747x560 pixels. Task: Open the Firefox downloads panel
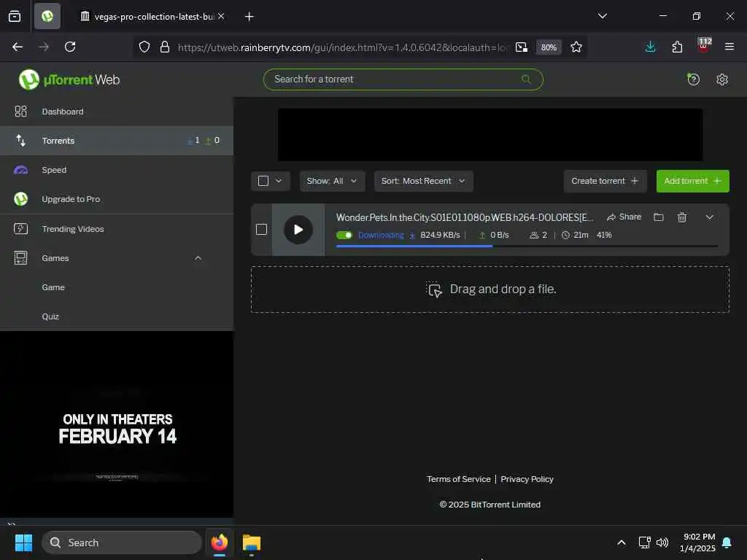click(x=650, y=47)
